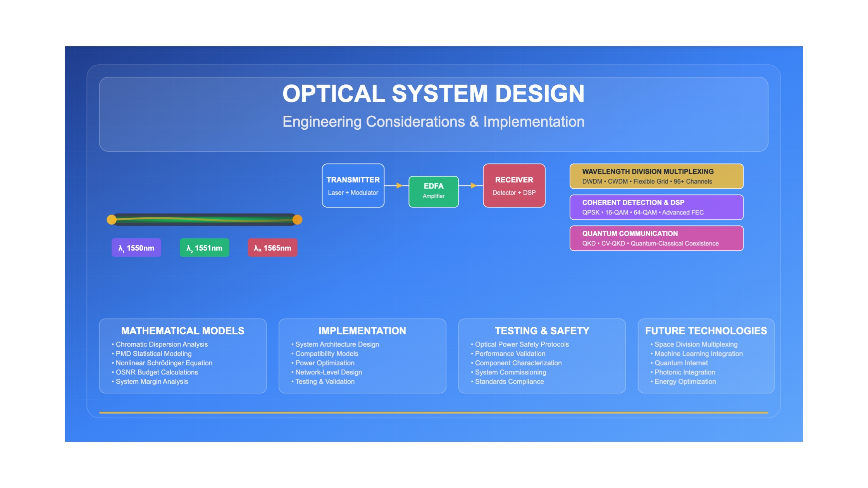The image size is (868, 488).
Task: Click the OPTICAL SYSTEM DESIGN title
Action: (433, 94)
